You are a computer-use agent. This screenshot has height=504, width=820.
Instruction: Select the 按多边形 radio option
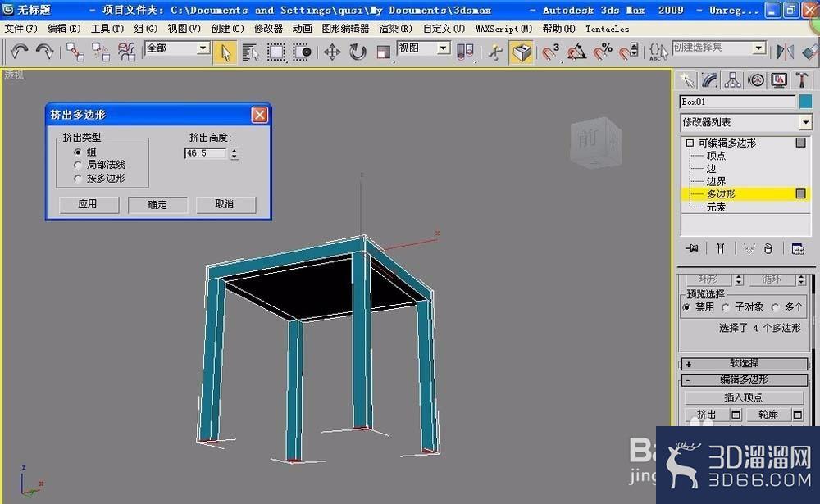click(x=77, y=179)
